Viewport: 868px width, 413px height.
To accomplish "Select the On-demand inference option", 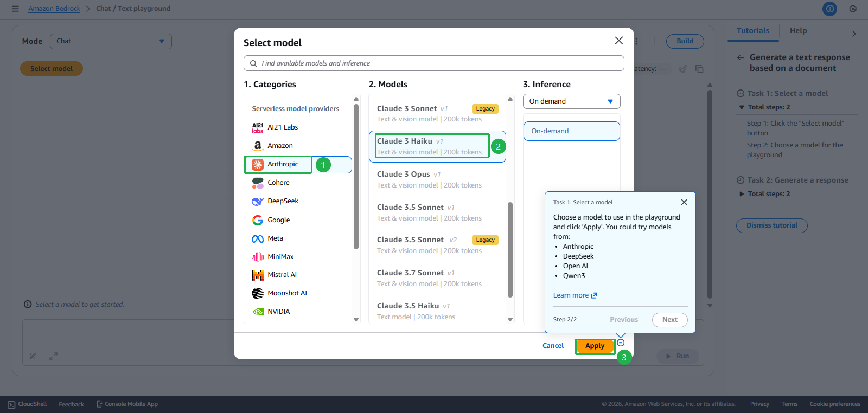I will coord(571,131).
